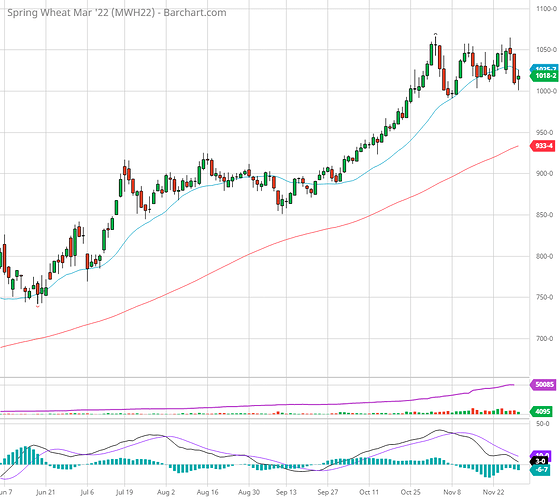Click the Aug 16 date axis label
This screenshot has height=500, width=559.
point(207,492)
